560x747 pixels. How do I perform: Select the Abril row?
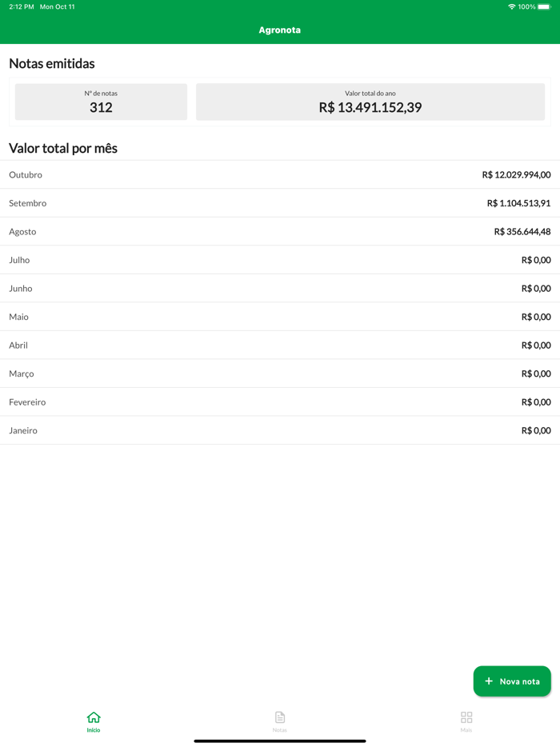tap(280, 346)
